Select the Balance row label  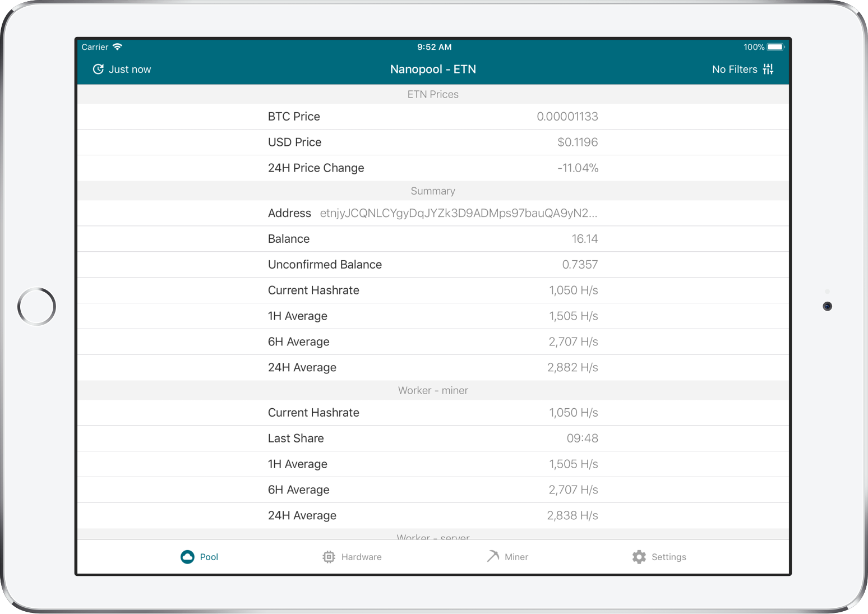[289, 239]
